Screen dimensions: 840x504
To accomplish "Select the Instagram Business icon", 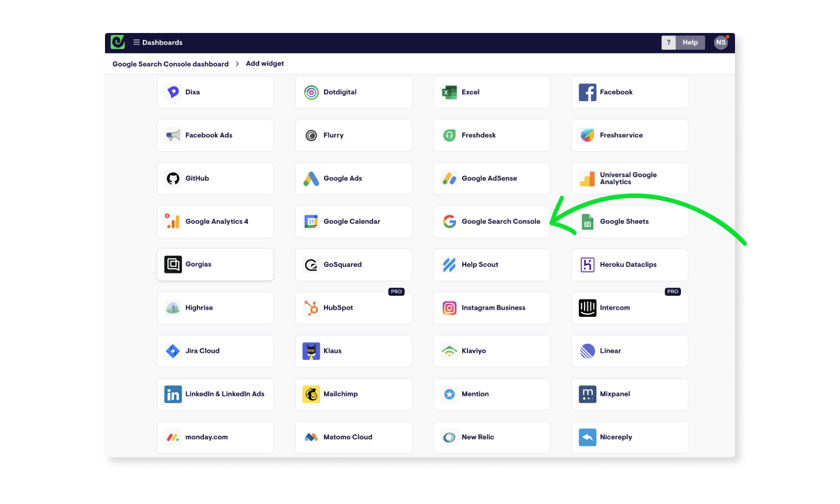I will [449, 308].
